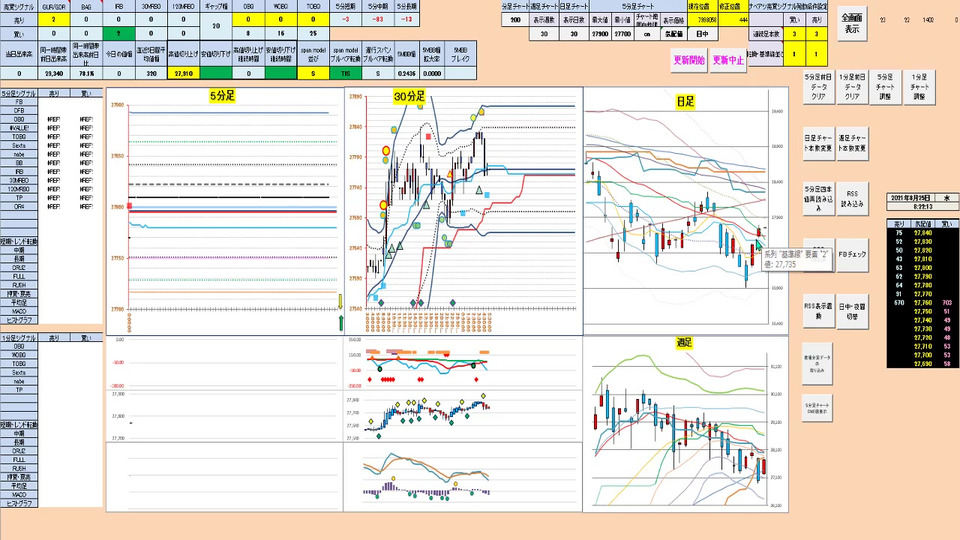Click the 最小値 cell showing 27700

623,34
